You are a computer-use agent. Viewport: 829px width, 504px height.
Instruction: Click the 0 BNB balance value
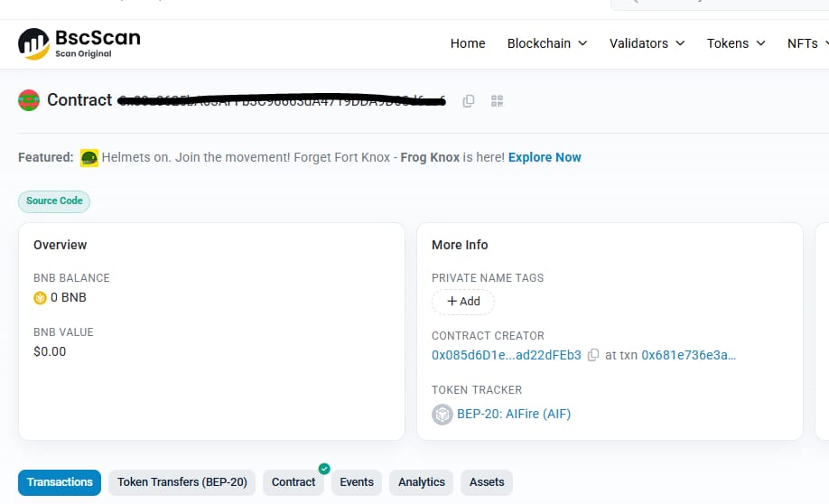(x=69, y=298)
